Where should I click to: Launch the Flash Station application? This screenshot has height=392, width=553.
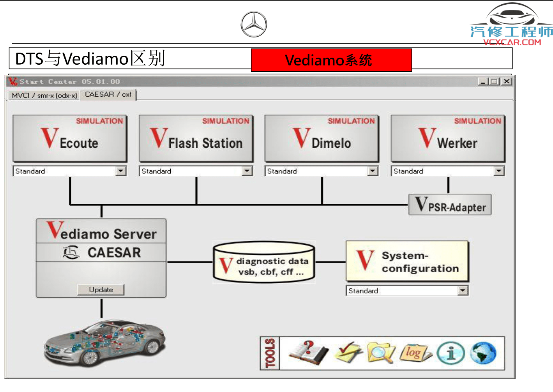click(196, 138)
